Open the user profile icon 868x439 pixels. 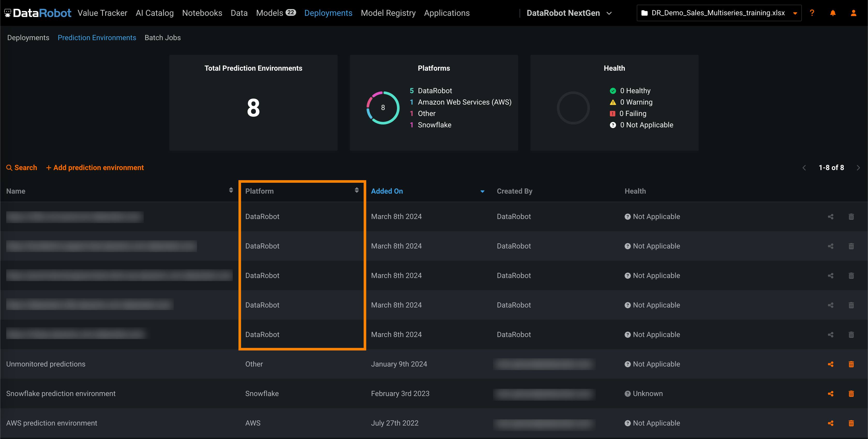(x=854, y=13)
